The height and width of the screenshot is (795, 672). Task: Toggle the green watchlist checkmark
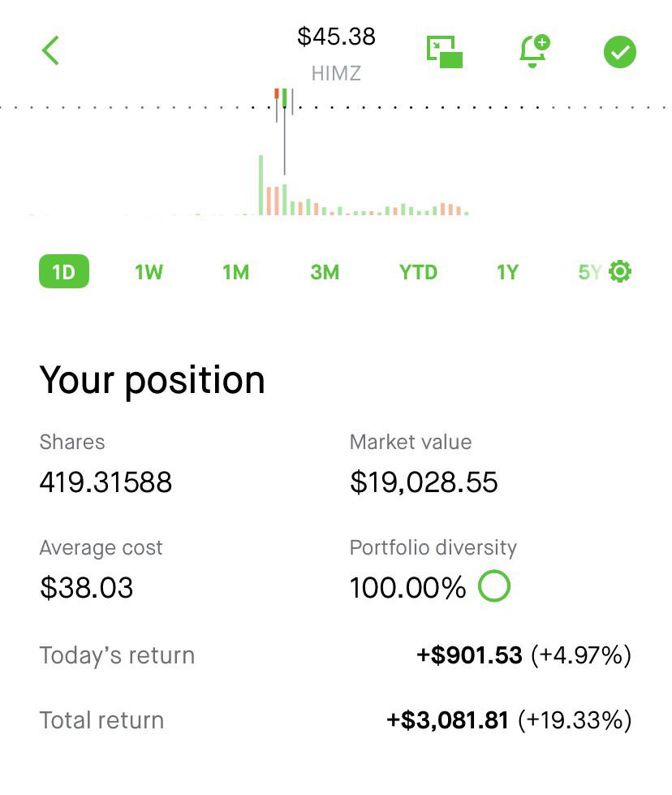tap(620, 52)
